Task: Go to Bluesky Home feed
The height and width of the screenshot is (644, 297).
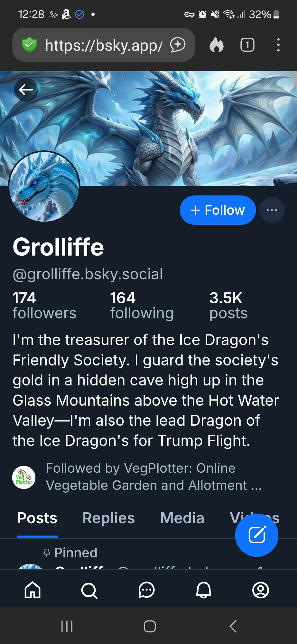Action: 33,590
